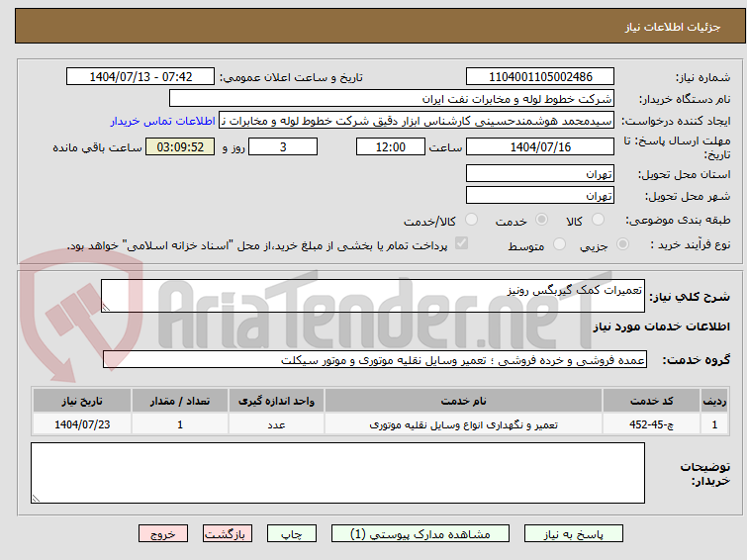Click the توضیحات خریدار text area
The image size is (747, 560).
pyautogui.click(x=337, y=473)
